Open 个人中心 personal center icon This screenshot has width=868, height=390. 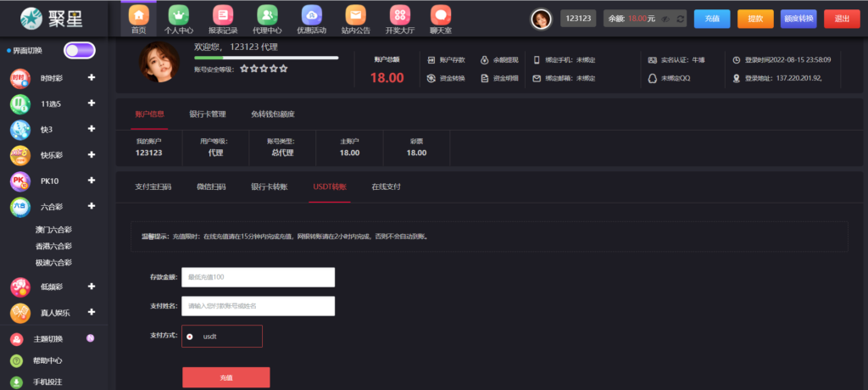click(178, 16)
